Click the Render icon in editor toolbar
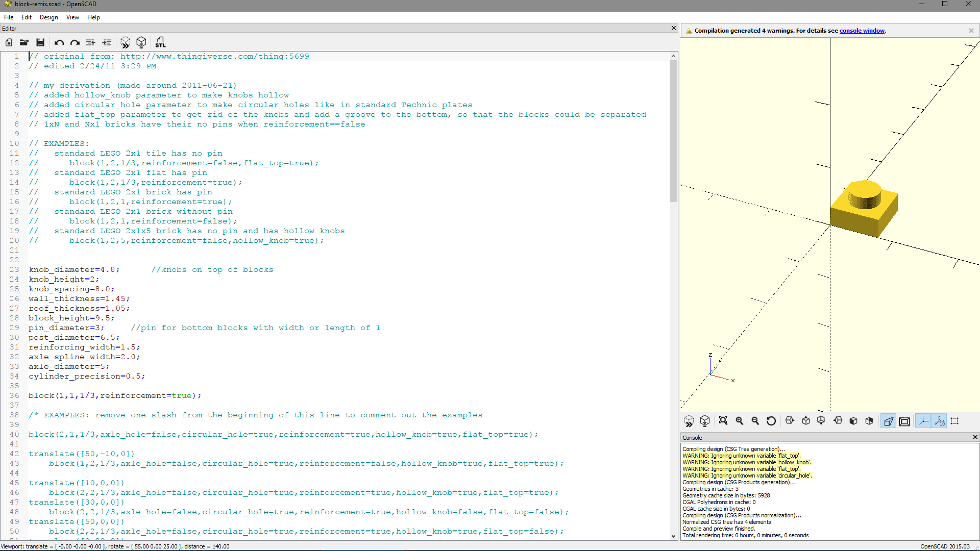 [141, 42]
